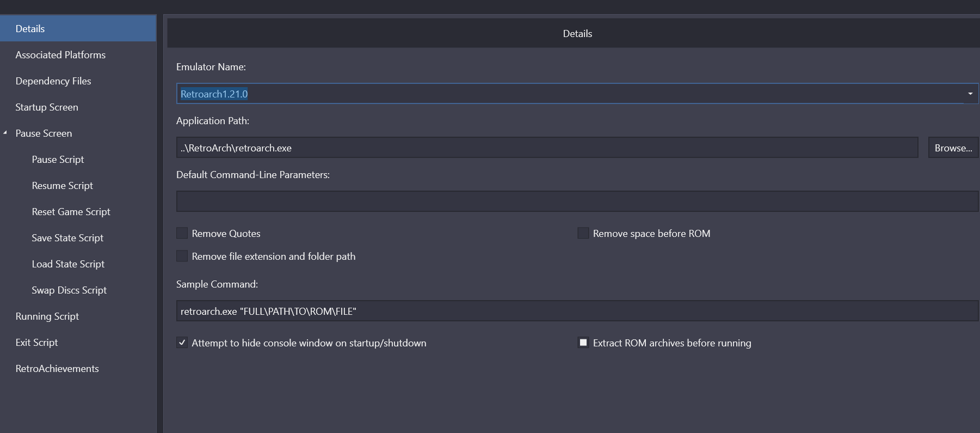Screen dimensions: 980x433
Task: Collapse the Pause Screen tree arrow
Action: coord(5,133)
